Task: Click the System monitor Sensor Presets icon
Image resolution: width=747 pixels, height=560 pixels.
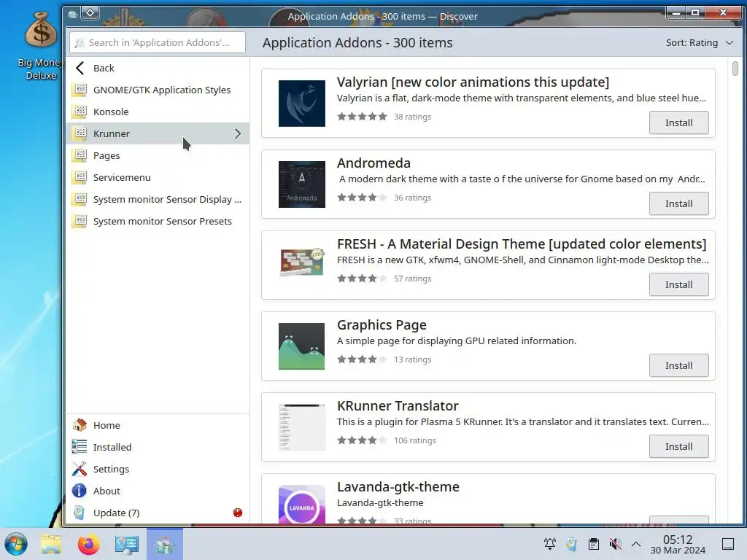Action: click(79, 222)
